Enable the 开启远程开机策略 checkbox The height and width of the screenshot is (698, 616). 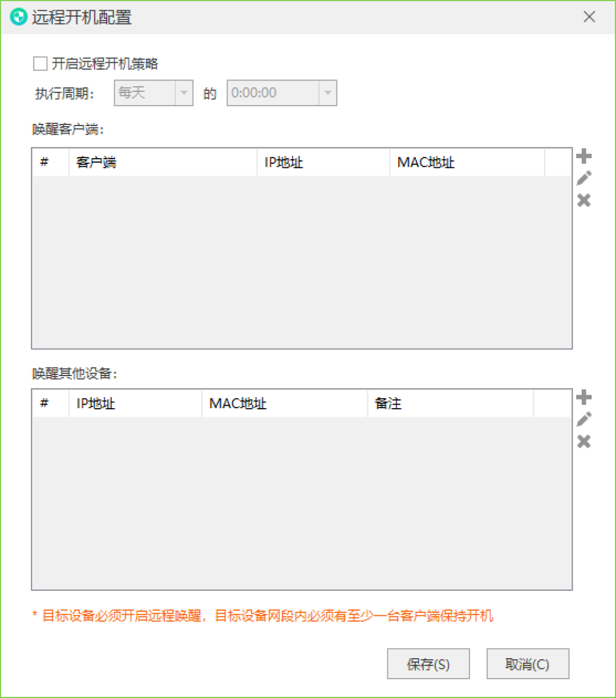(40, 64)
